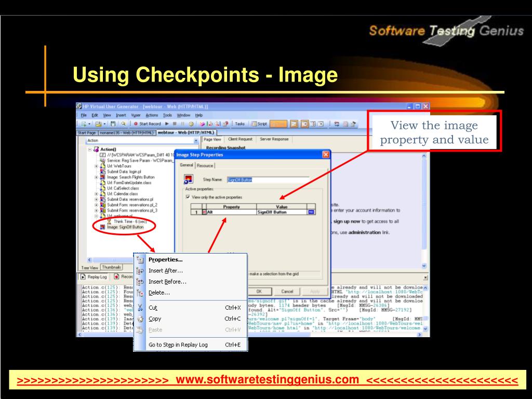The height and width of the screenshot is (399, 532).
Task: Click the Save script icon in toolbar
Action: coord(113,124)
